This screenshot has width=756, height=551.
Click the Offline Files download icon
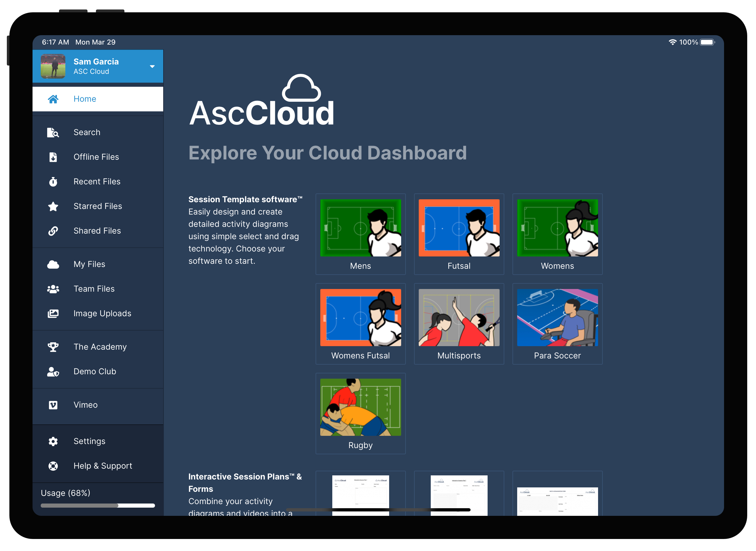coord(53,157)
